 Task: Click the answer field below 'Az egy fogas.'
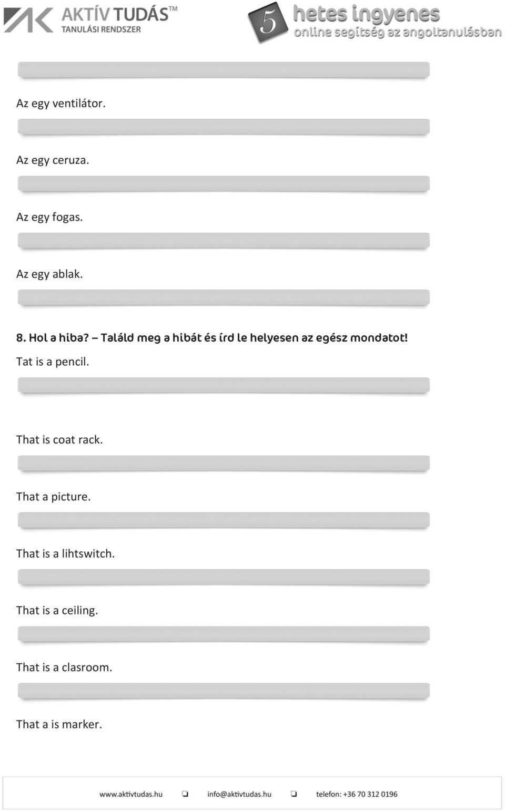tap(224, 241)
